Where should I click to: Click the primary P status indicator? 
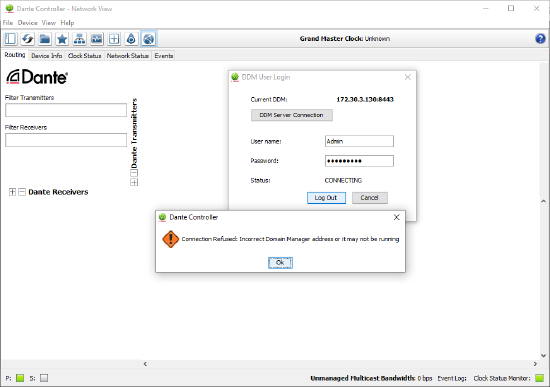coord(20,378)
